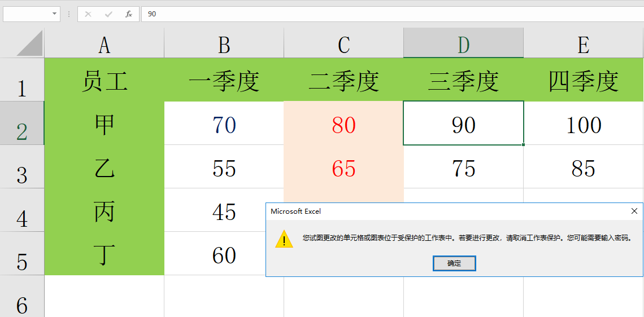The height and width of the screenshot is (317, 644).
Task: Select column A header
Action: (105, 43)
